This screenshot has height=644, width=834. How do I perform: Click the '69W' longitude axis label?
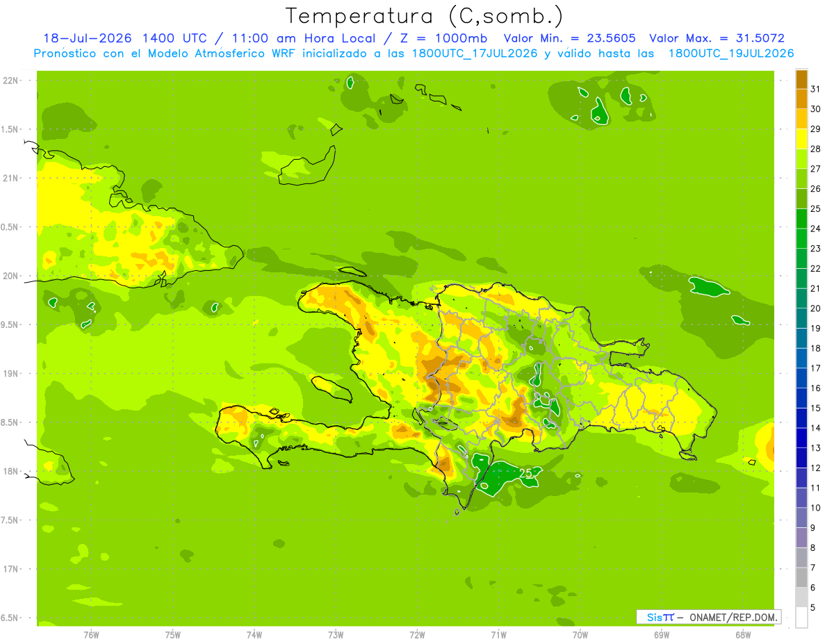click(662, 634)
